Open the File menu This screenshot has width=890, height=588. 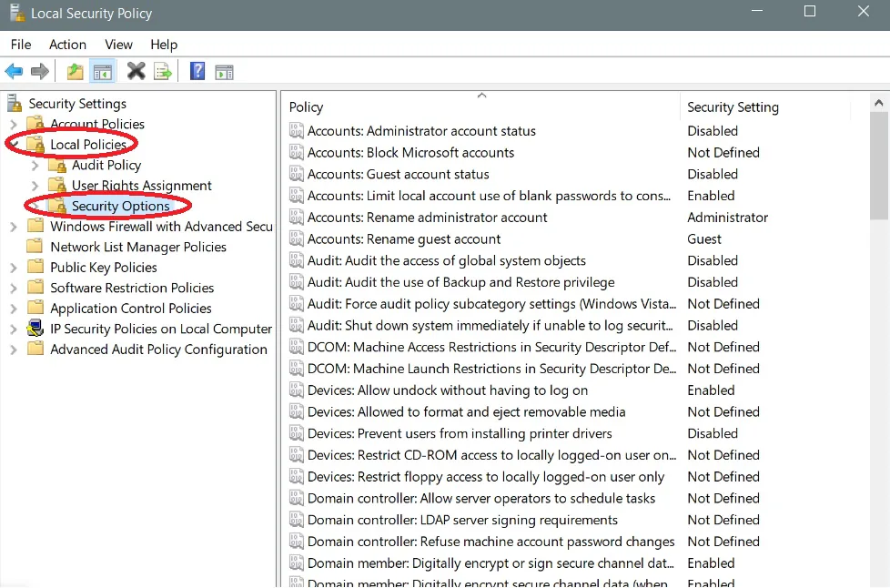(x=21, y=45)
